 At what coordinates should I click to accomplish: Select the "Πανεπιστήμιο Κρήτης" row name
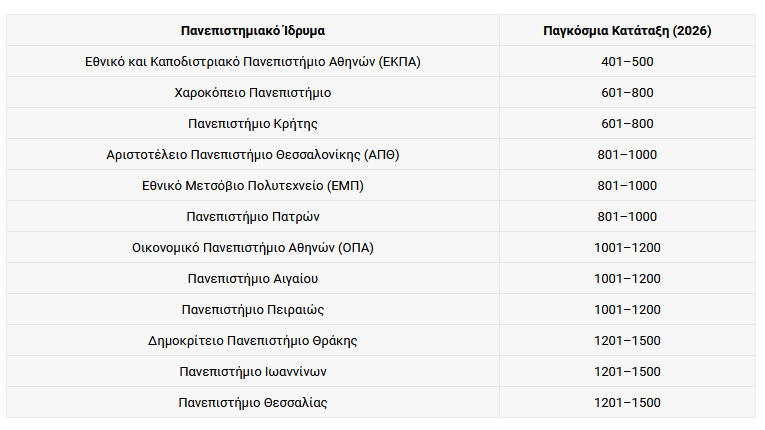[253, 123]
